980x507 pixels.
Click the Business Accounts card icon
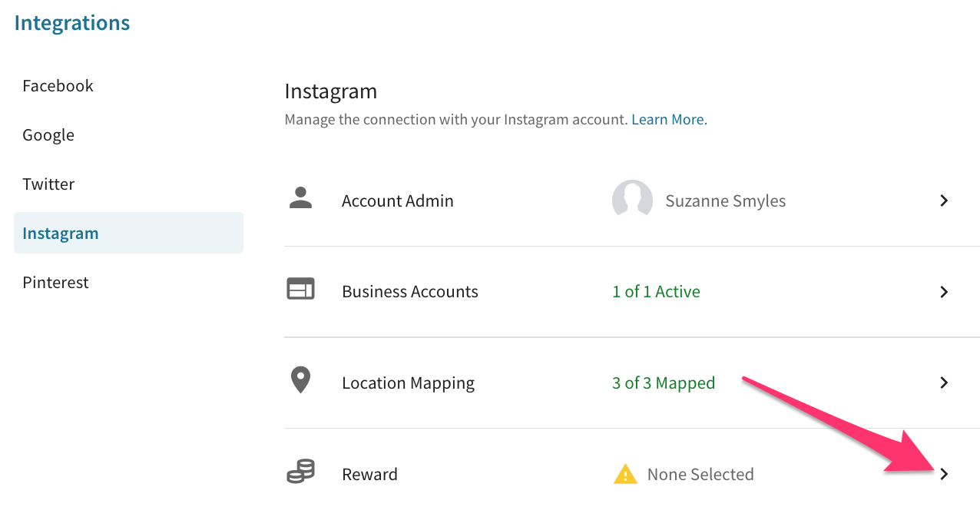pyautogui.click(x=300, y=289)
